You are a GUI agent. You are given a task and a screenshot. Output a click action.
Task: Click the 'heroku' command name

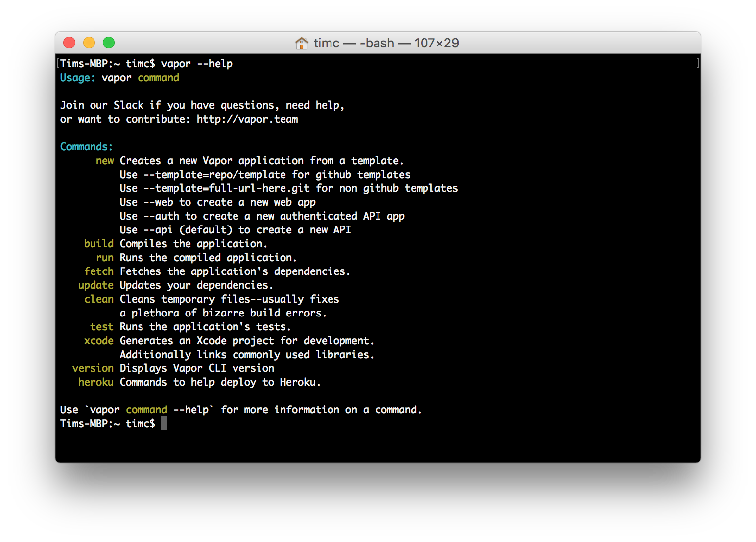point(96,382)
